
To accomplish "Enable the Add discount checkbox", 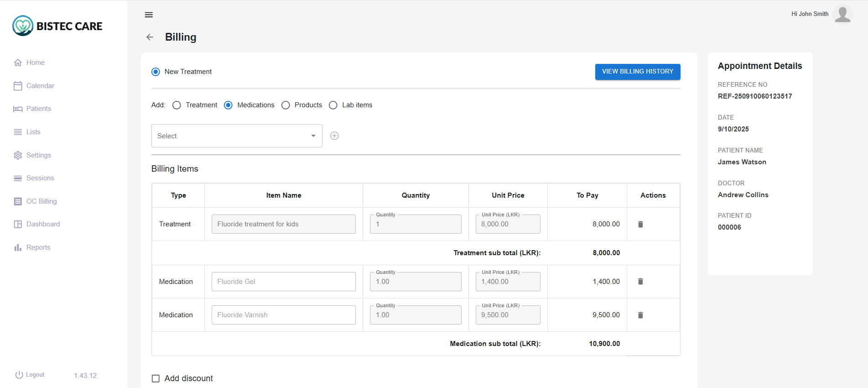I will (x=156, y=378).
